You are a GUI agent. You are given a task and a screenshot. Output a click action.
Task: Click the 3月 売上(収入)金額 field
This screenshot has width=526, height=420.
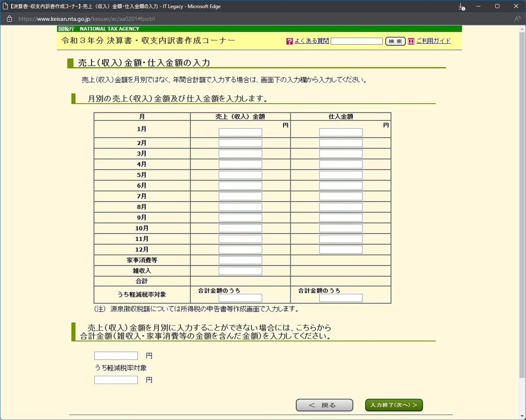(x=240, y=154)
